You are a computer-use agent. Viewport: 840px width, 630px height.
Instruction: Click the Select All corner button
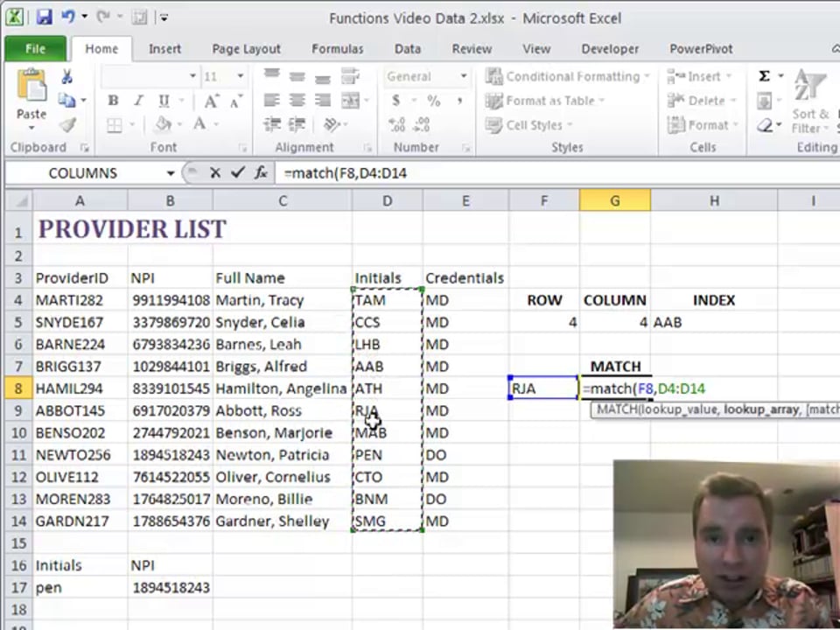[x=19, y=201]
